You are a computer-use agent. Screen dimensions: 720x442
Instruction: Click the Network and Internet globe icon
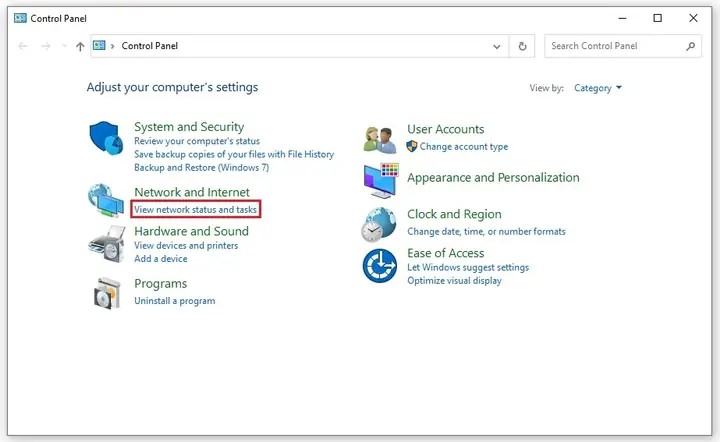tap(106, 200)
